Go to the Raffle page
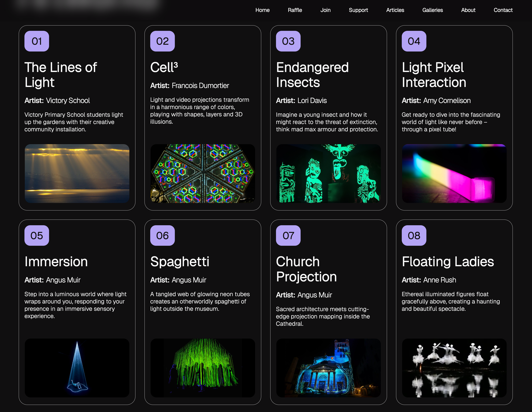The image size is (532, 412). pos(295,10)
